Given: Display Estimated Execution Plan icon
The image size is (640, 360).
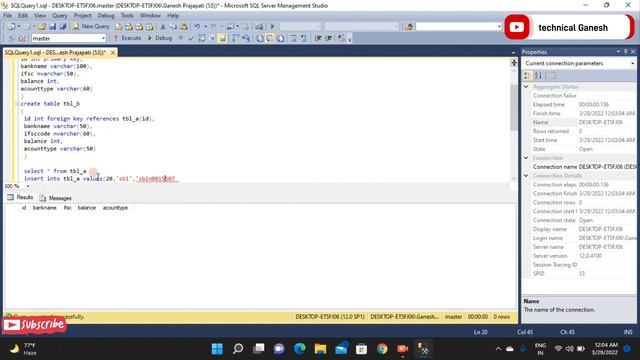Looking at the screenshot, I should click(x=202, y=38).
